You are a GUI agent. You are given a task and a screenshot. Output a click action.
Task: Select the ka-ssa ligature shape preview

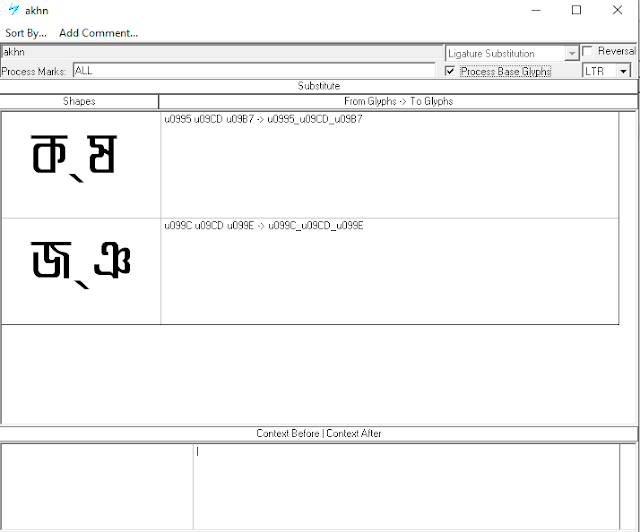81,165
